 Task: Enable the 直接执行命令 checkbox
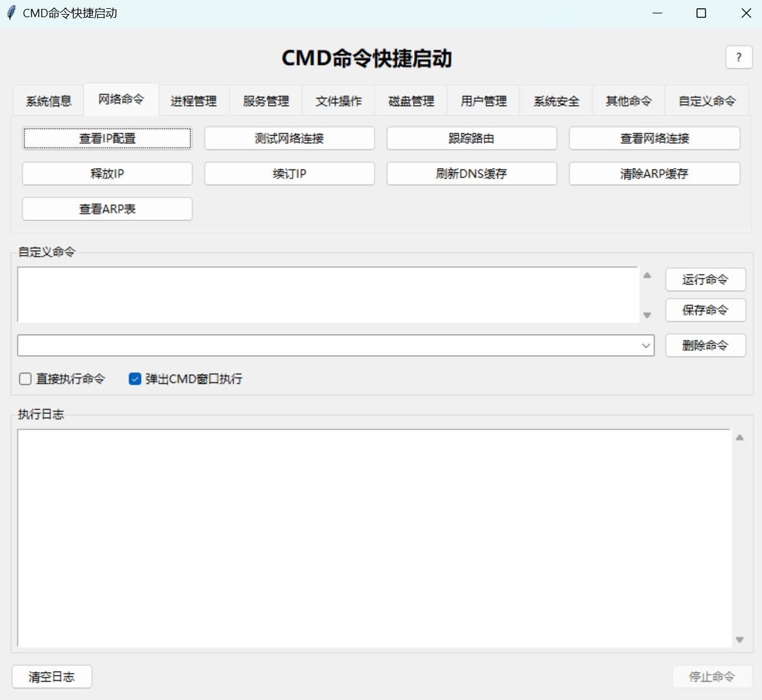tap(25, 379)
